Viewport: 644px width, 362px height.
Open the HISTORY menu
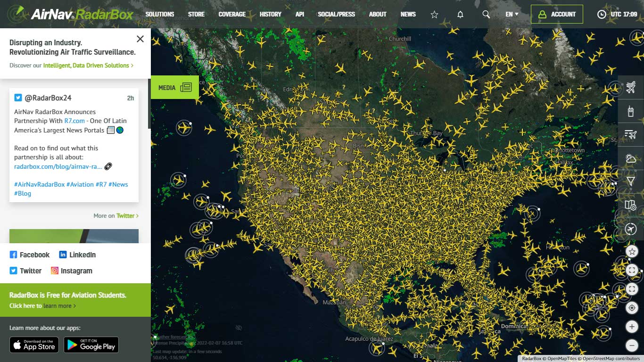tap(271, 14)
